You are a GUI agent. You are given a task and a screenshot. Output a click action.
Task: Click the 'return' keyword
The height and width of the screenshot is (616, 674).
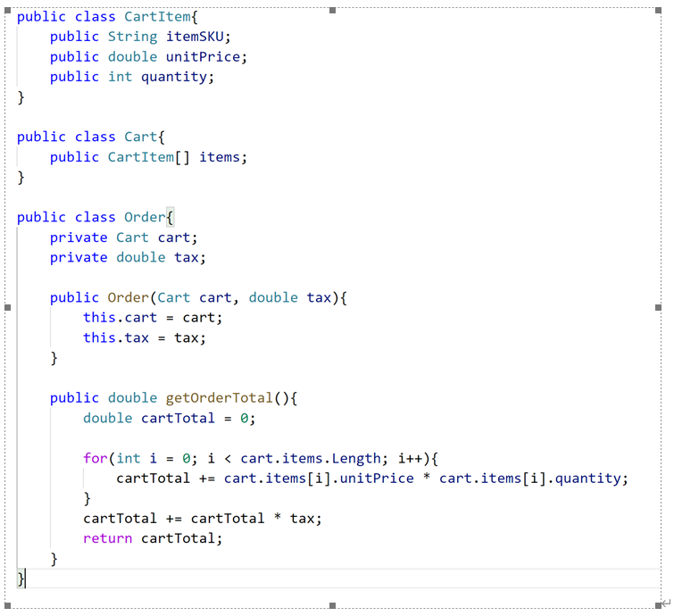107,538
